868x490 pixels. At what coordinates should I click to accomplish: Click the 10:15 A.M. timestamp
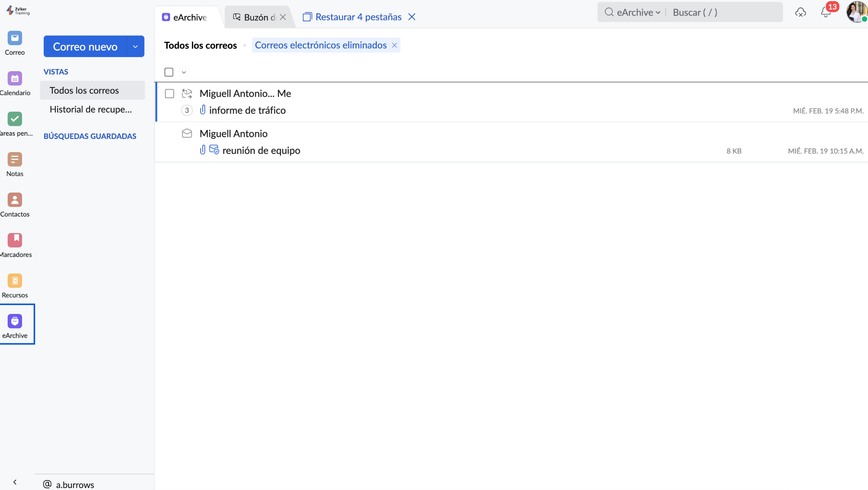pos(825,151)
